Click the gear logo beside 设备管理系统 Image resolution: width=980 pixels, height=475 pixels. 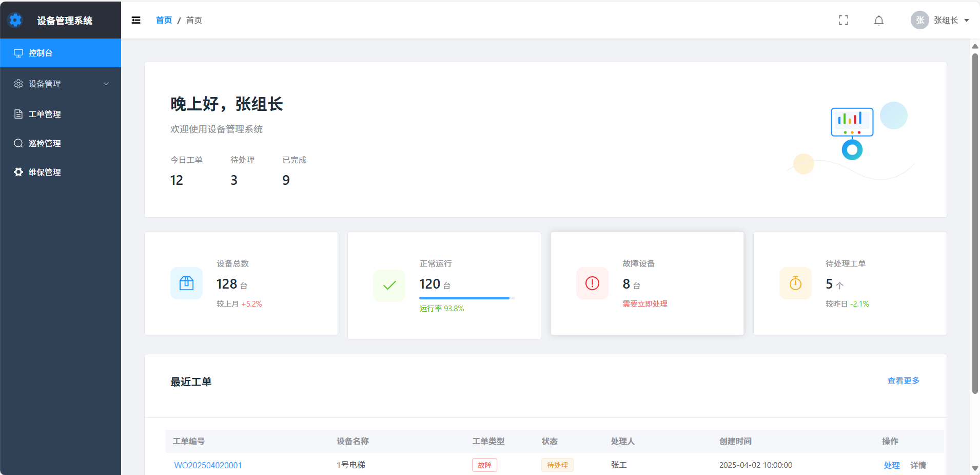pyautogui.click(x=15, y=20)
